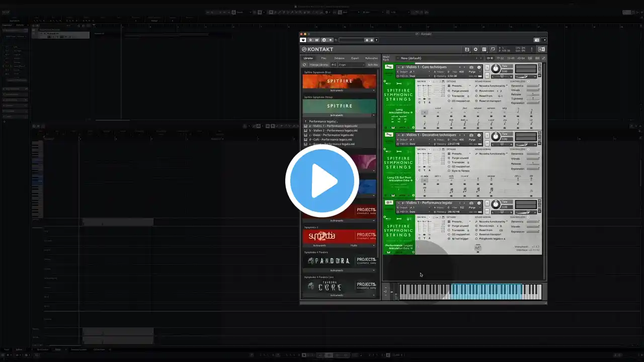Click the library search field
Viewport: 644px width, 362px height.
click(x=352, y=65)
